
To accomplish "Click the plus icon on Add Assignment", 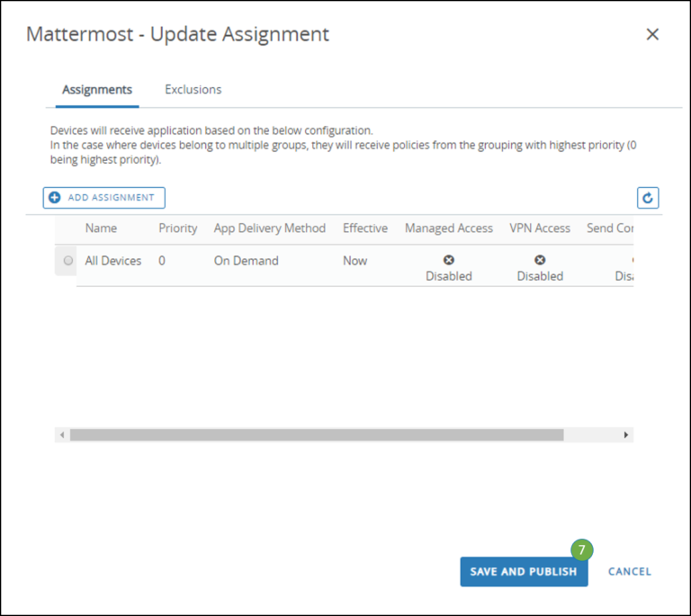I will point(55,198).
